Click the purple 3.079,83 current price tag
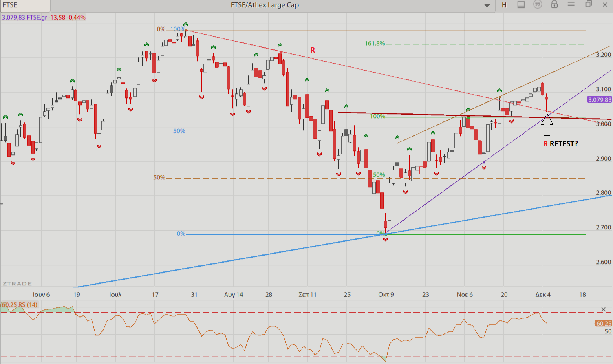 599,100
